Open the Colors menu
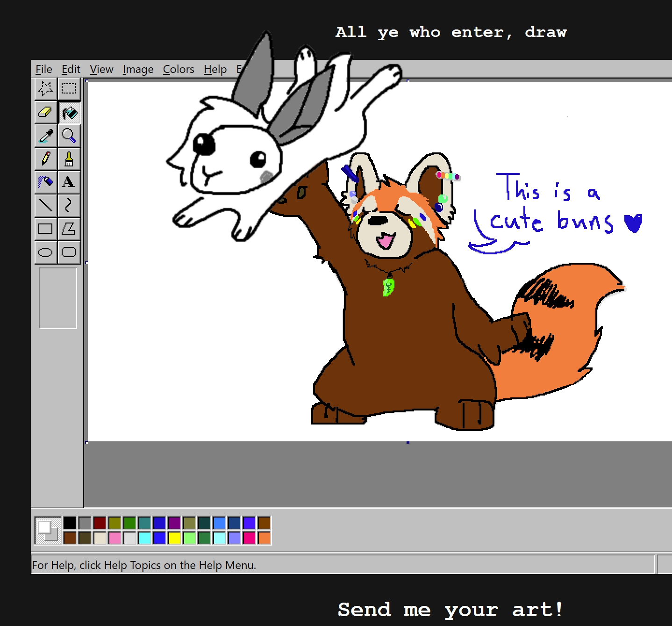Screen dimensions: 672x626 point(179,69)
